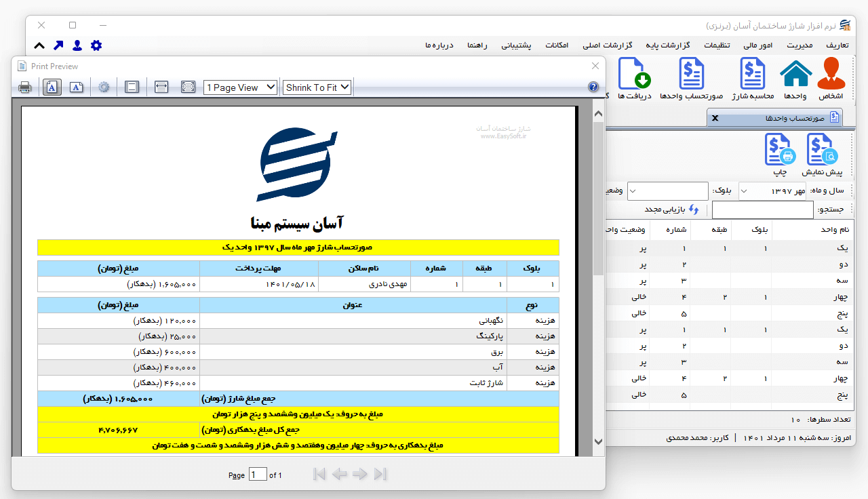Open the واحدها (Units) house icon
Image resolution: width=868 pixels, height=499 pixels.
795,80
